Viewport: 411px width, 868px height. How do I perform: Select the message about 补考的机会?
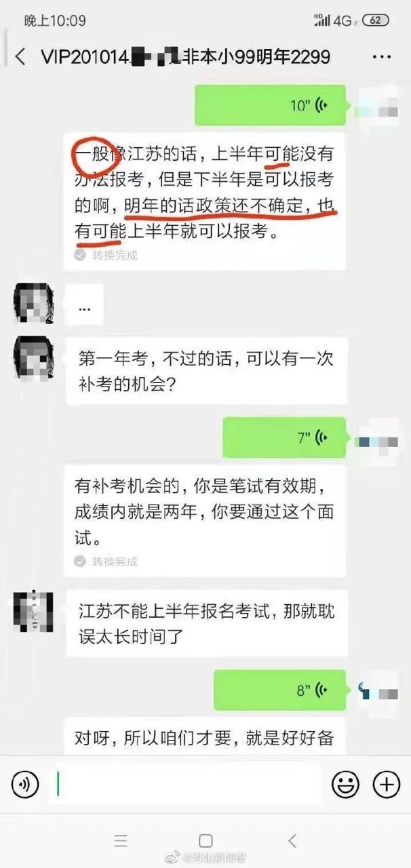point(206,371)
